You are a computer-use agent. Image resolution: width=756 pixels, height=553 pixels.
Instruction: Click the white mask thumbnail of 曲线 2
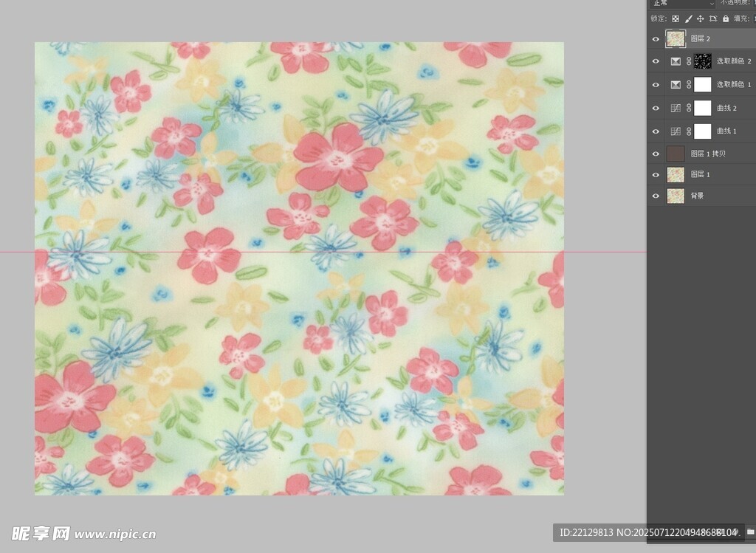(x=703, y=109)
